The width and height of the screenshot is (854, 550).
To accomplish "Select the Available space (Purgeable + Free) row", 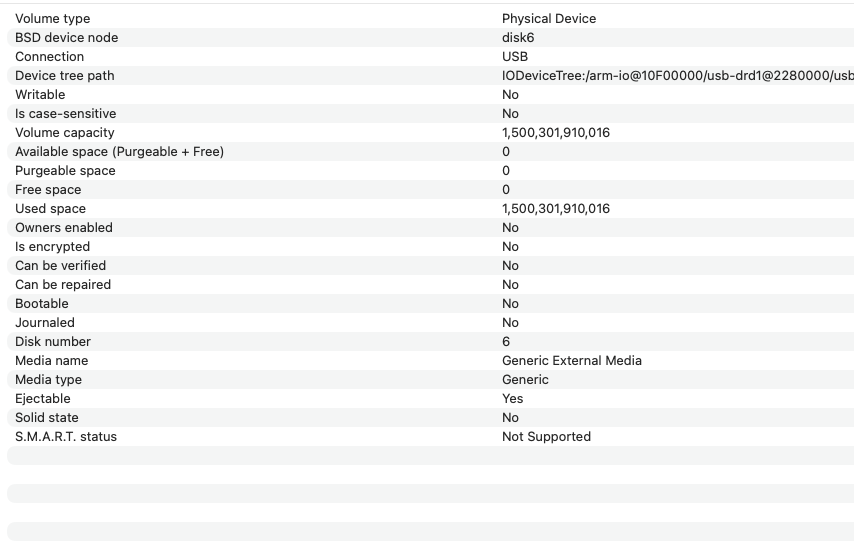I will [x=119, y=152].
